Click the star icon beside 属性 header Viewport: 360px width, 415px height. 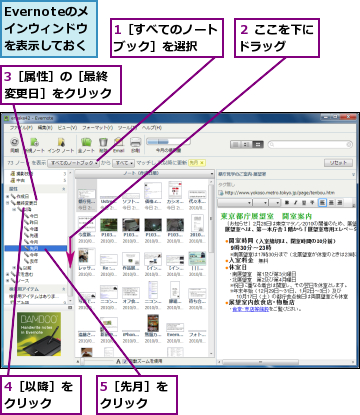[64, 189]
